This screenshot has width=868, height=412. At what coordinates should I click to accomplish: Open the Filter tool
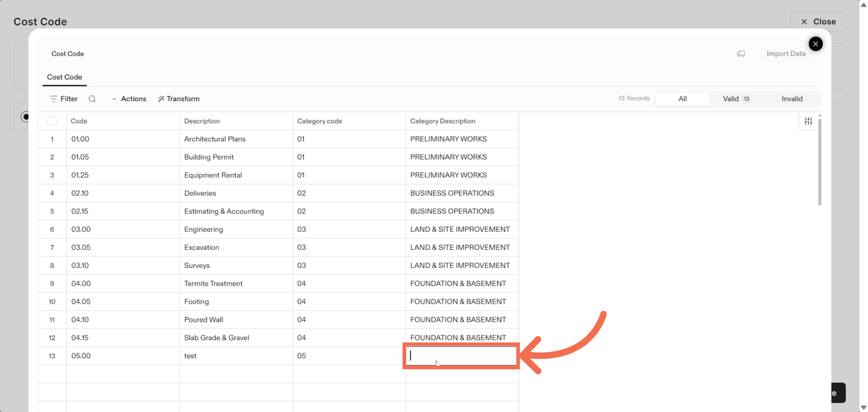[64, 99]
